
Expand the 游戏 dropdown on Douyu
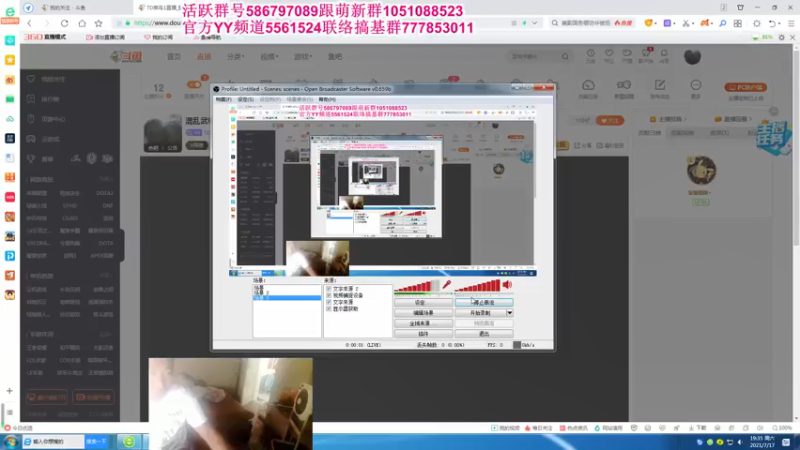point(303,57)
